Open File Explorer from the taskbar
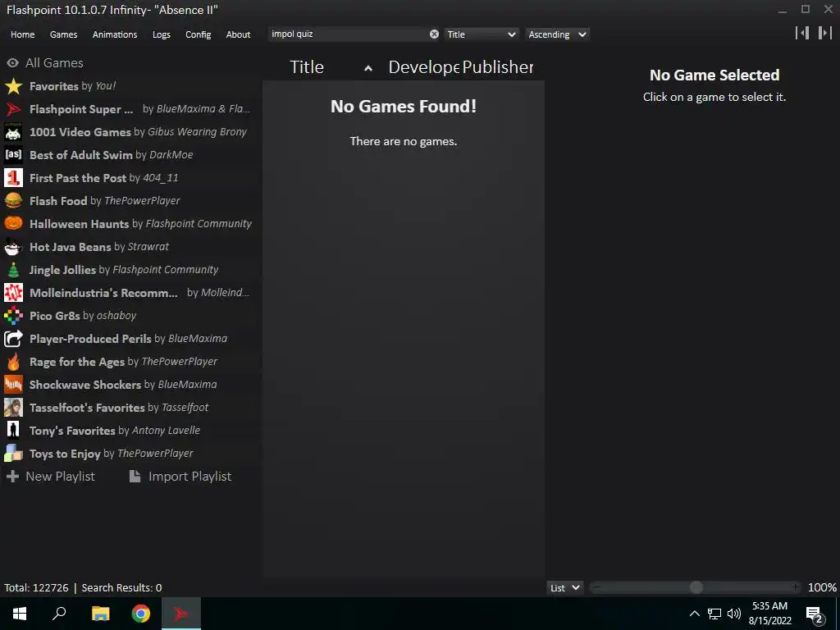Image resolution: width=840 pixels, height=630 pixels. tap(100, 614)
